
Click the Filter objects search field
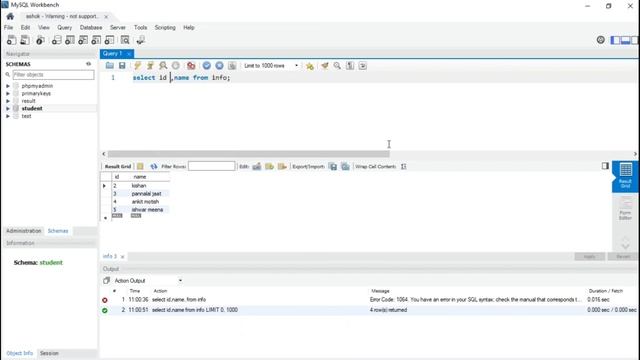[x=53, y=75]
